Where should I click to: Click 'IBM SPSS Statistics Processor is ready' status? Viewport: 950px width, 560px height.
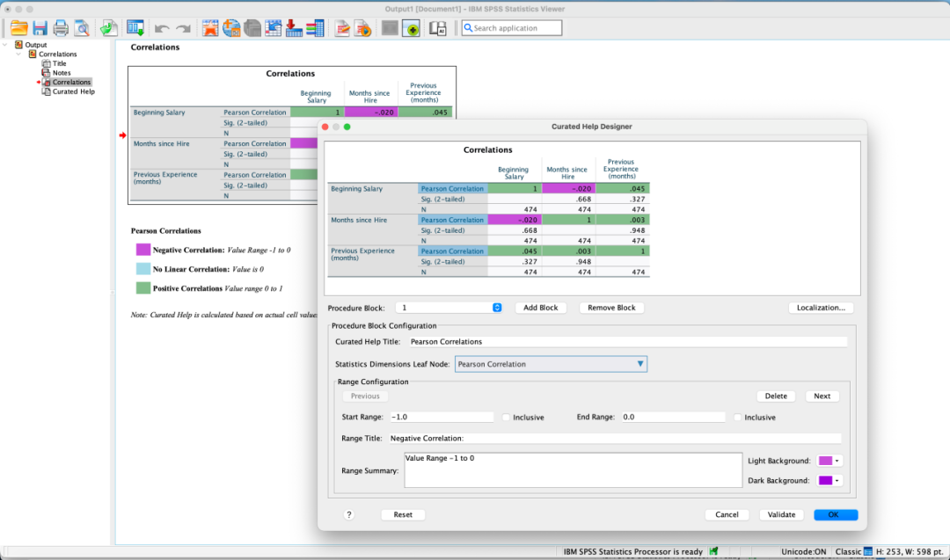[x=633, y=551]
